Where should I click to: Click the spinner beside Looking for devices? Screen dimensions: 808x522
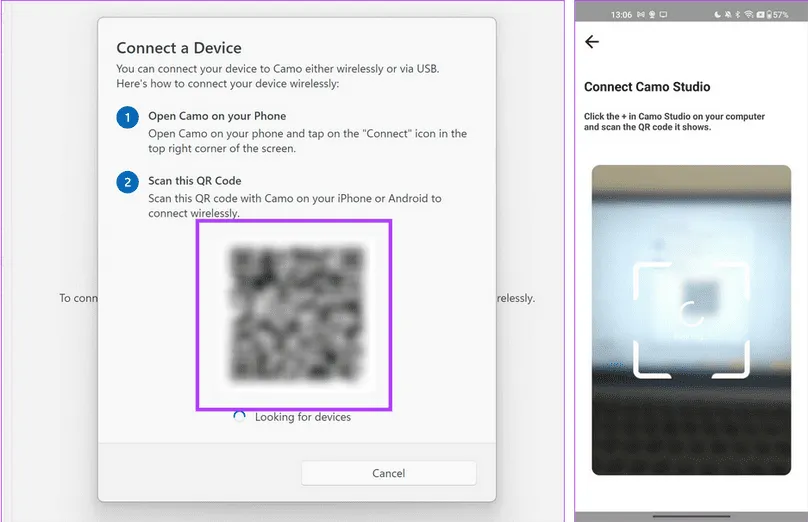click(239, 417)
